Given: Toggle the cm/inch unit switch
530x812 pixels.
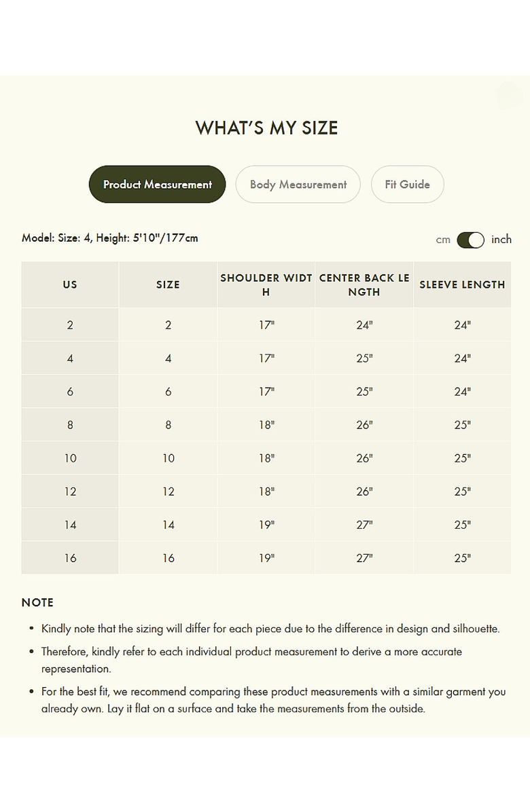Looking at the screenshot, I should [470, 240].
